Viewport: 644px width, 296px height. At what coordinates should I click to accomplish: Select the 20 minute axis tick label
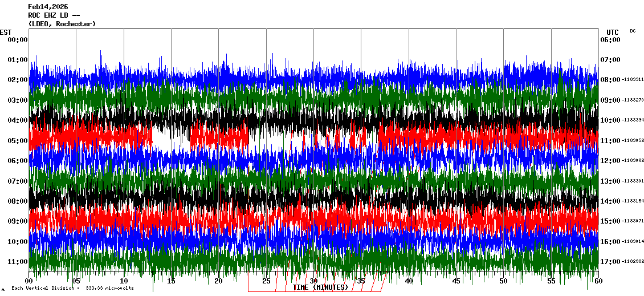pyautogui.click(x=219, y=281)
